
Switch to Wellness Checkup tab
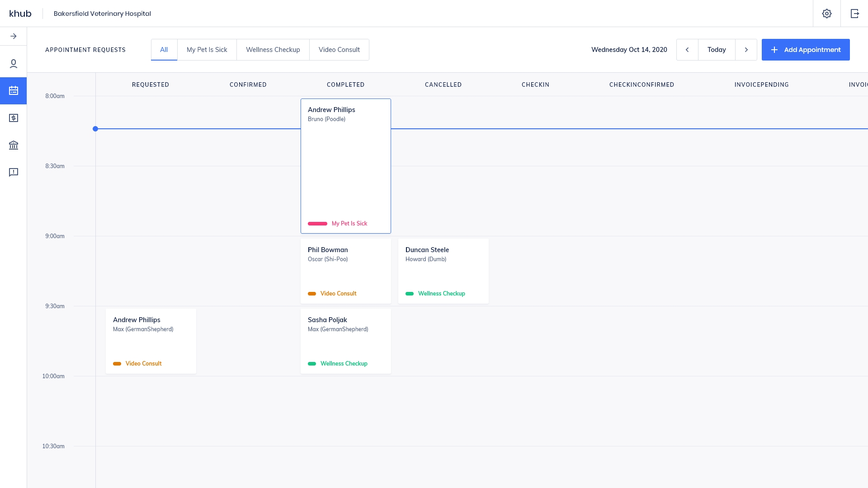pos(273,50)
